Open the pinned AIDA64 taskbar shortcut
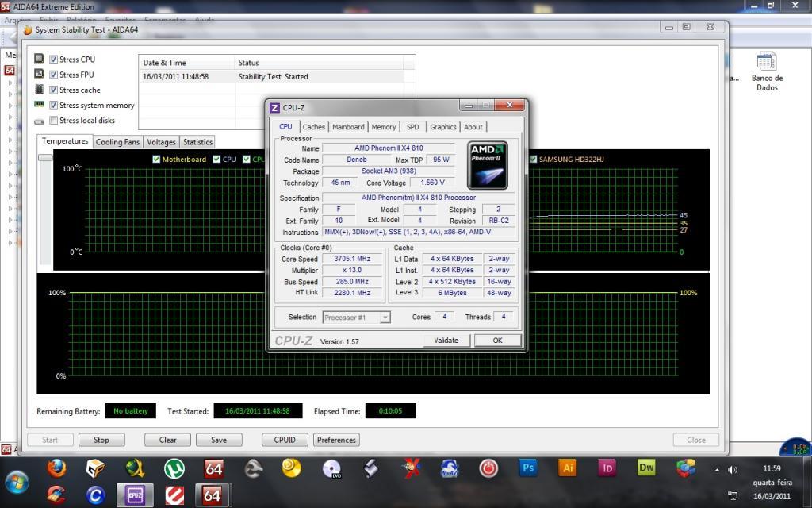812x508 pixels. 213,468
